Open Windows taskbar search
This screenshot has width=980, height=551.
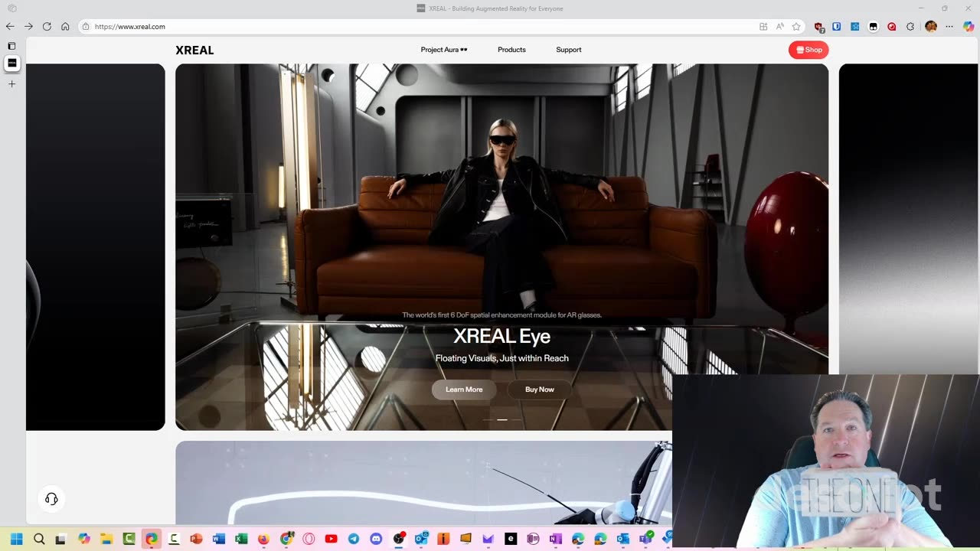click(39, 539)
